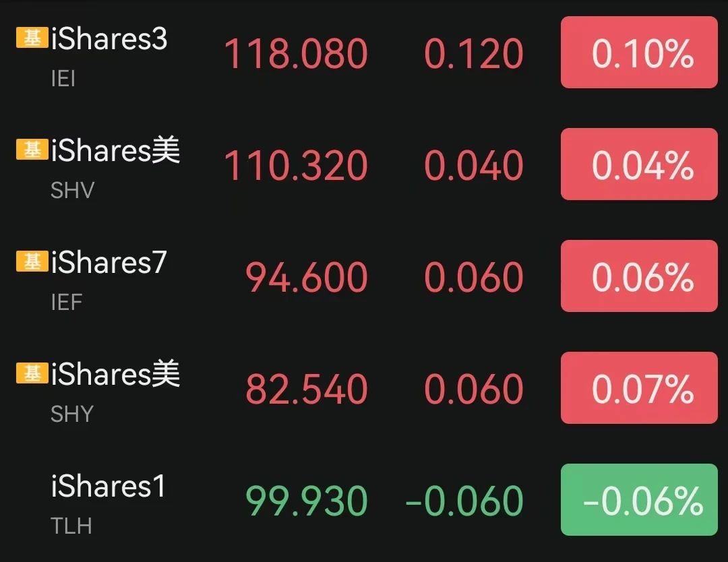Open the iShares3 IEI fund row

pyautogui.click(x=364, y=53)
